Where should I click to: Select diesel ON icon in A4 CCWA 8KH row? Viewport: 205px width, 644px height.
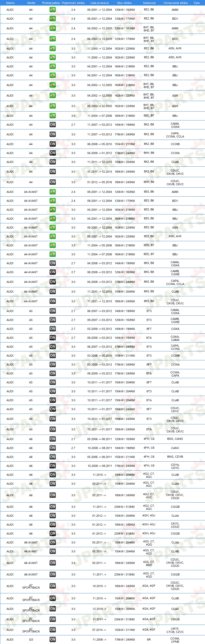(53, 153)
